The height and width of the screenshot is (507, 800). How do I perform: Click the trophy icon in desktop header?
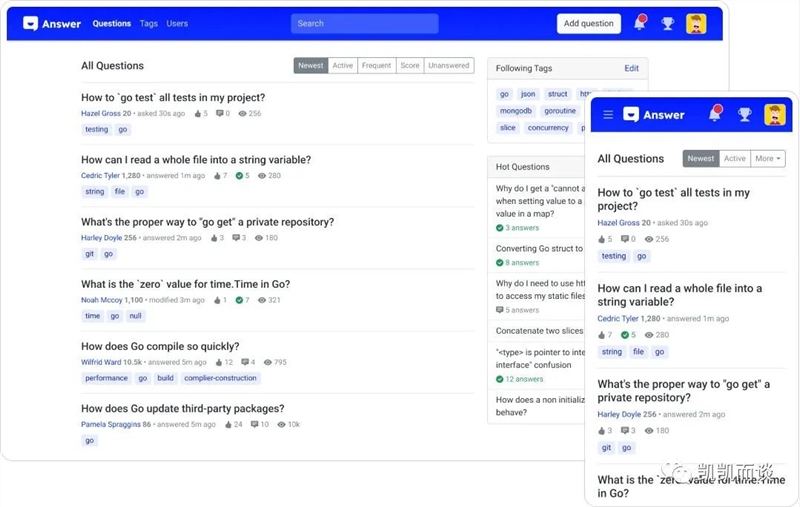tap(668, 23)
